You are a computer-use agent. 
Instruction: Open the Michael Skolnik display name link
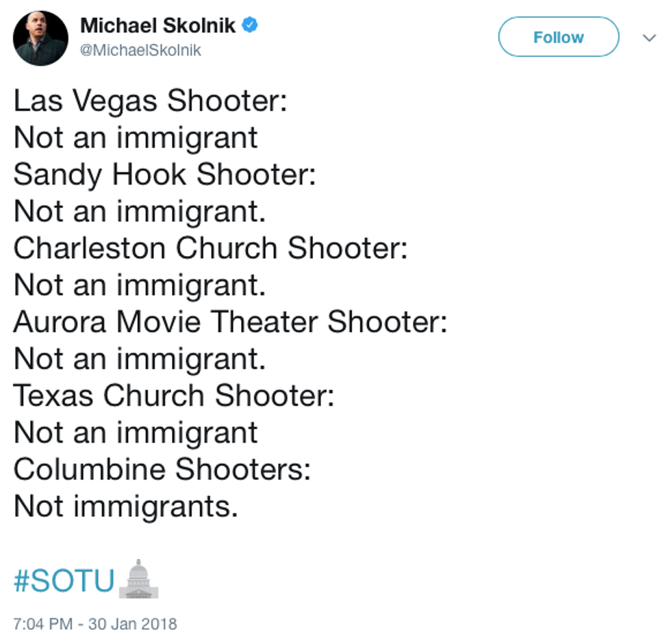[157, 26]
